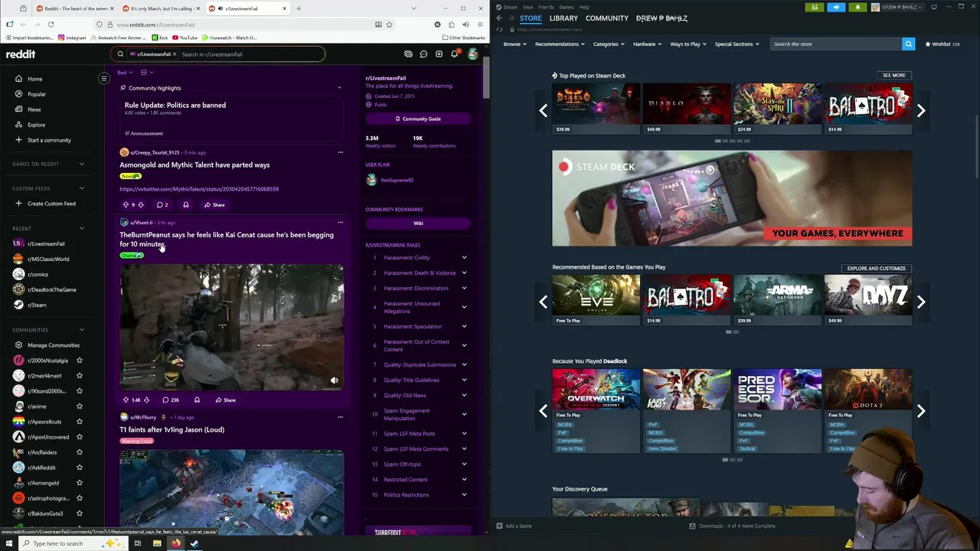Switch to Steam COMMUNITY tab
Viewport: 980px width, 551px height.
coord(607,18)
